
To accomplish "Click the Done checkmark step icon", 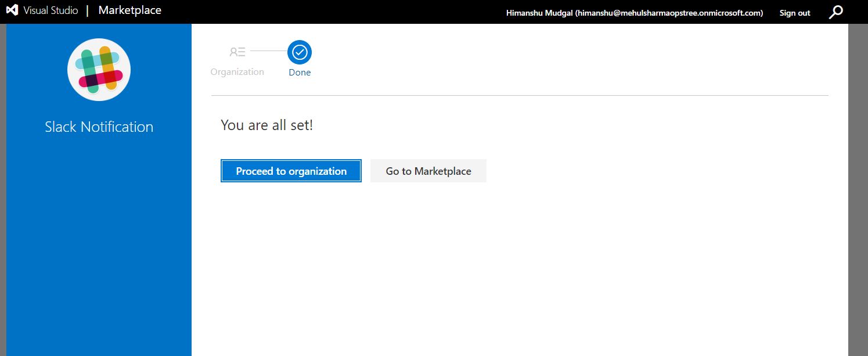I will 300,52.
